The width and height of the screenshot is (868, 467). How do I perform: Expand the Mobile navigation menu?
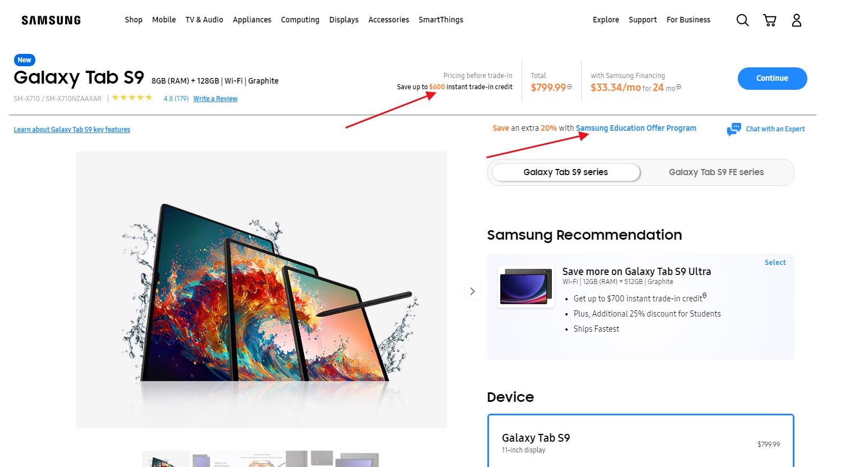164,20
